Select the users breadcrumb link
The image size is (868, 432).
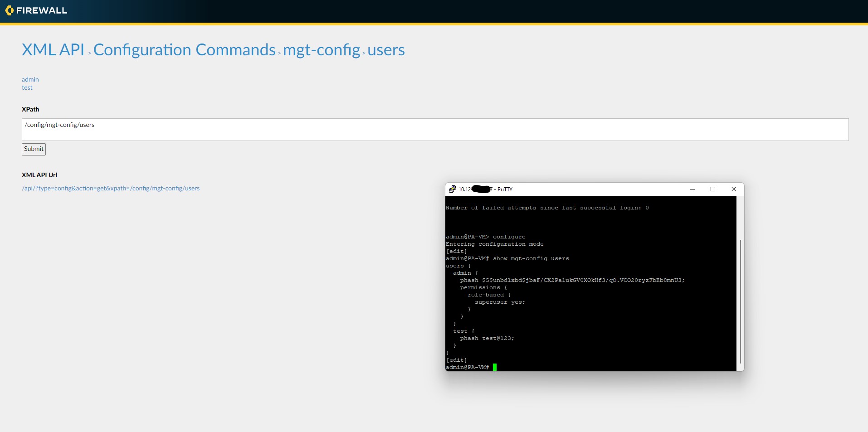tap(385, 50)
